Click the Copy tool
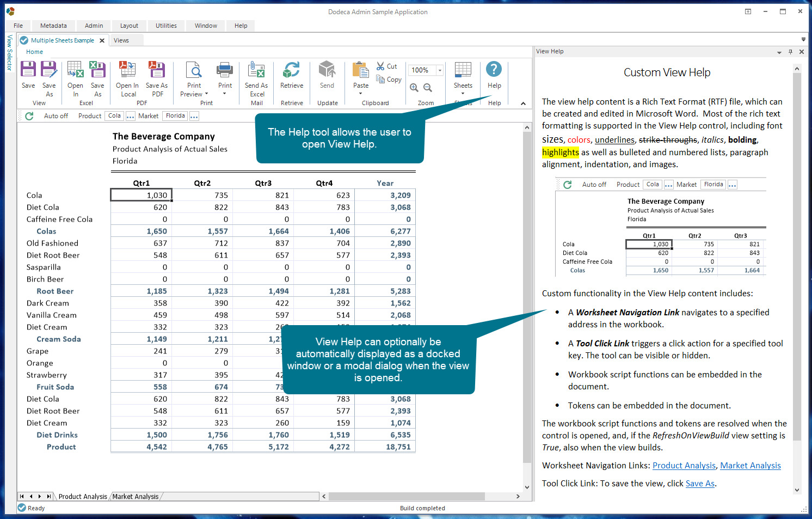The height and width of the screenshot is (519, 812). point(389,80)
